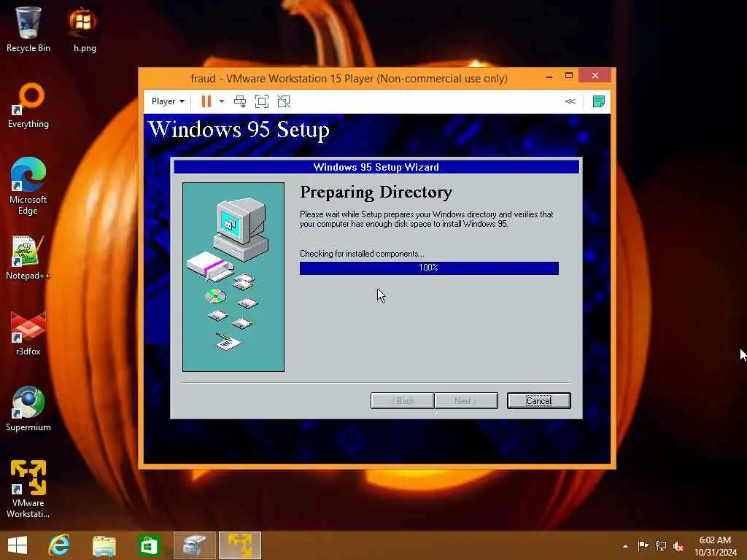Open the Player menu in VMware toolbar
This screenshot has height=560, width=747.
pyautogui.click(x=168, y=101)
